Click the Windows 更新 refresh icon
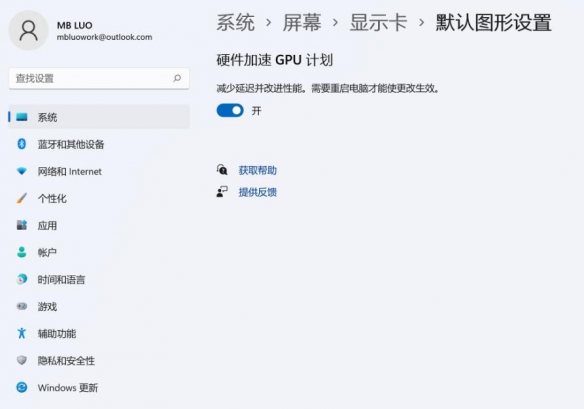Image resolution: width=584 pixels, height=409 pixels. coord(22,387)
